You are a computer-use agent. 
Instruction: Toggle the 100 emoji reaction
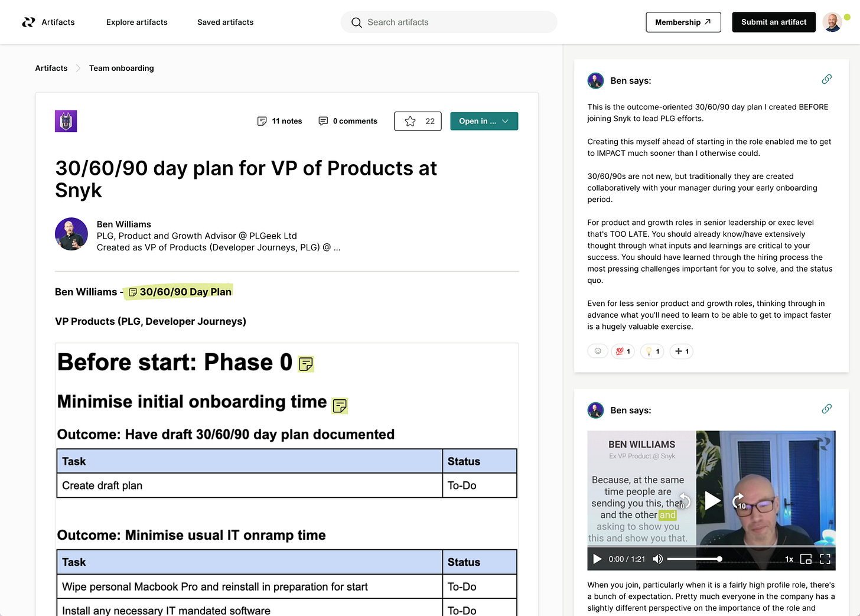623,351
